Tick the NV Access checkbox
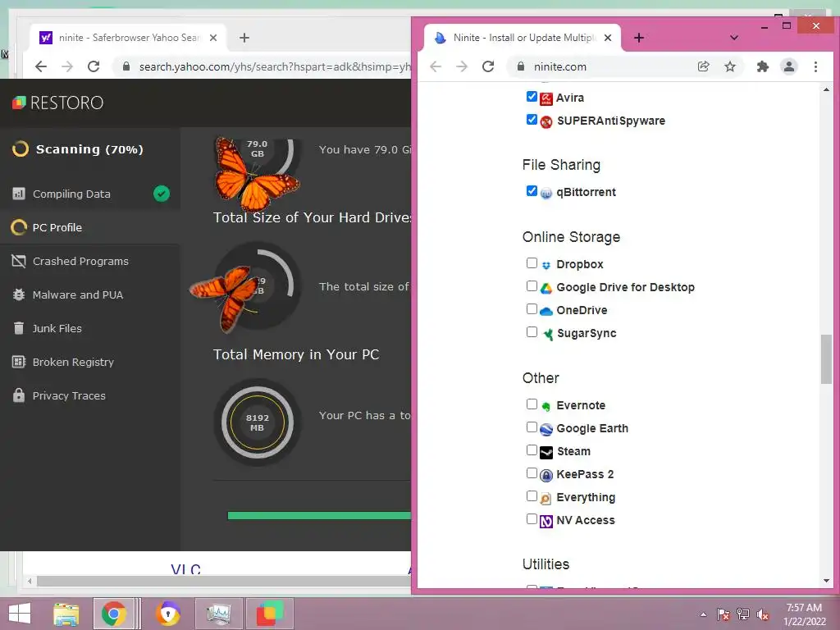 [x=532, y=519]
